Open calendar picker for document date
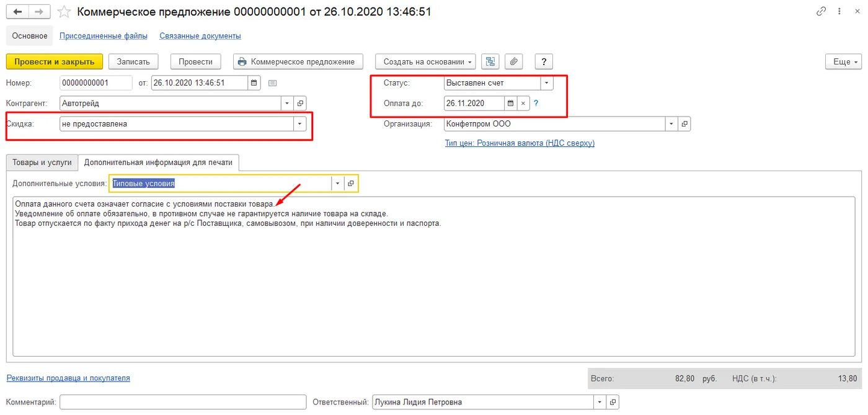This screenshot has height=415, width=868. click(x=254, y=83)
